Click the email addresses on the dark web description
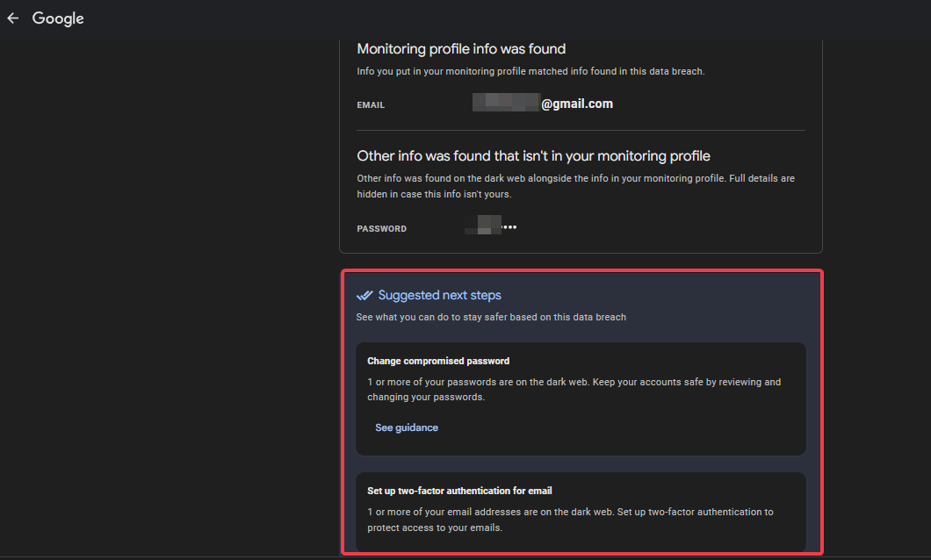Viewport: 931px width, 560px height. coord(570,519)
